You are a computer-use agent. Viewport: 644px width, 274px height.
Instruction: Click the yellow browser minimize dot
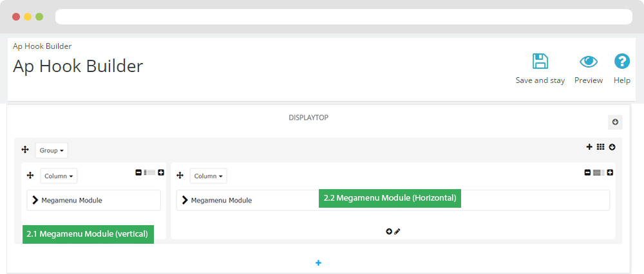click(x=28, y=17)
